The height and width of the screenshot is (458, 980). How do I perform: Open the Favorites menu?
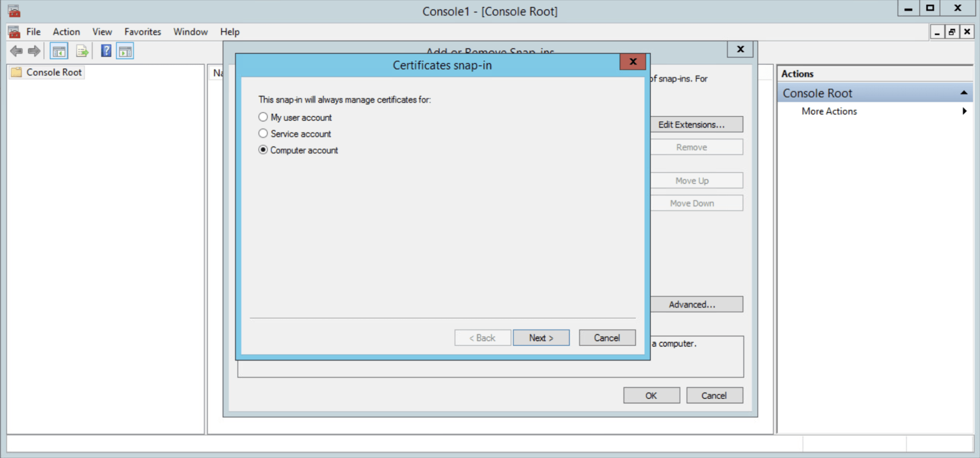point(143,32)
